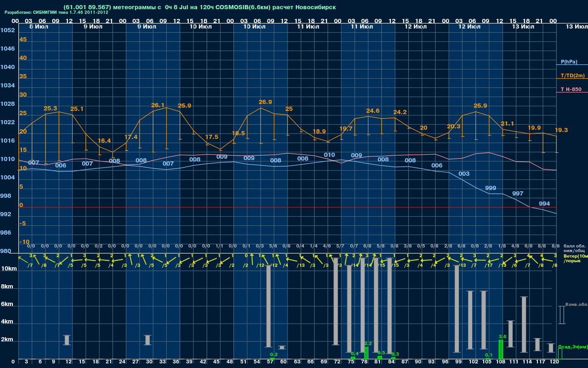Click the 997 pressure value label
The width and height of the screenshot is (588, 368).
(518, 194)
